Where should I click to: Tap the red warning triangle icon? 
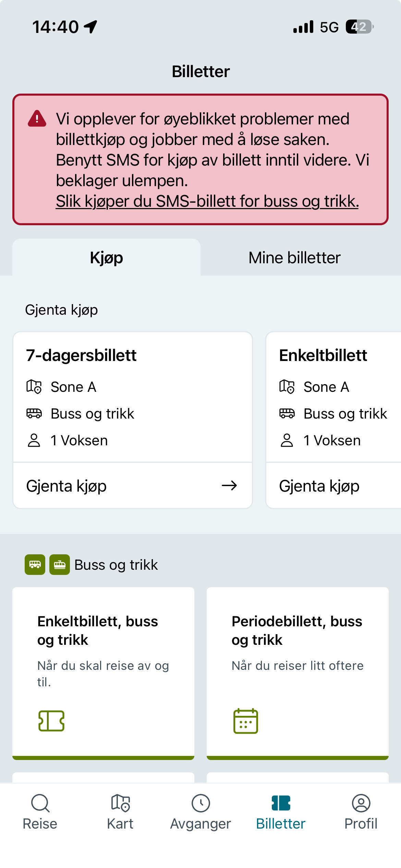[37, 119]
